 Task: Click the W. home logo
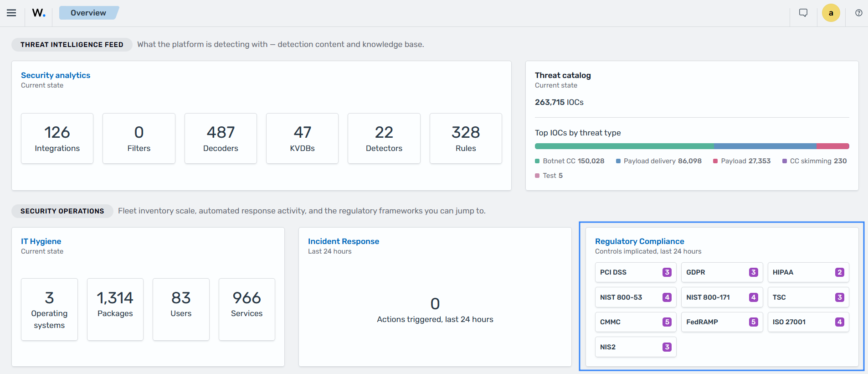39,13
